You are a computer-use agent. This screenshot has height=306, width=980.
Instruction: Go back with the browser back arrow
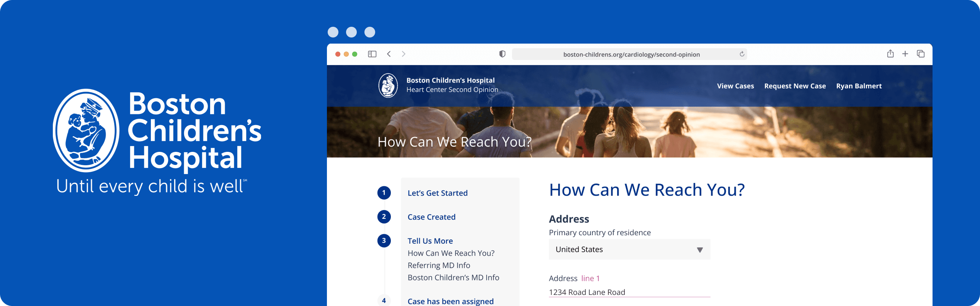click(389, 54)
